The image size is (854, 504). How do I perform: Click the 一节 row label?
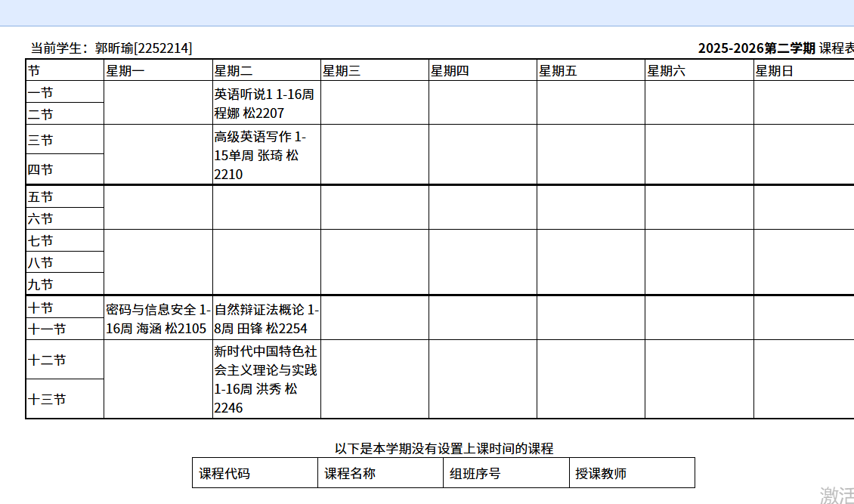[41, 93]
